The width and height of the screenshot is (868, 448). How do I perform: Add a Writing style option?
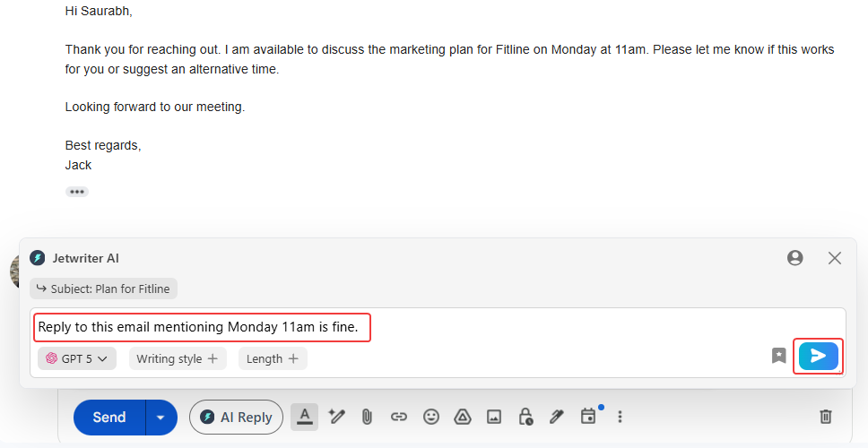pyautogui.click(x=178, y=358)
